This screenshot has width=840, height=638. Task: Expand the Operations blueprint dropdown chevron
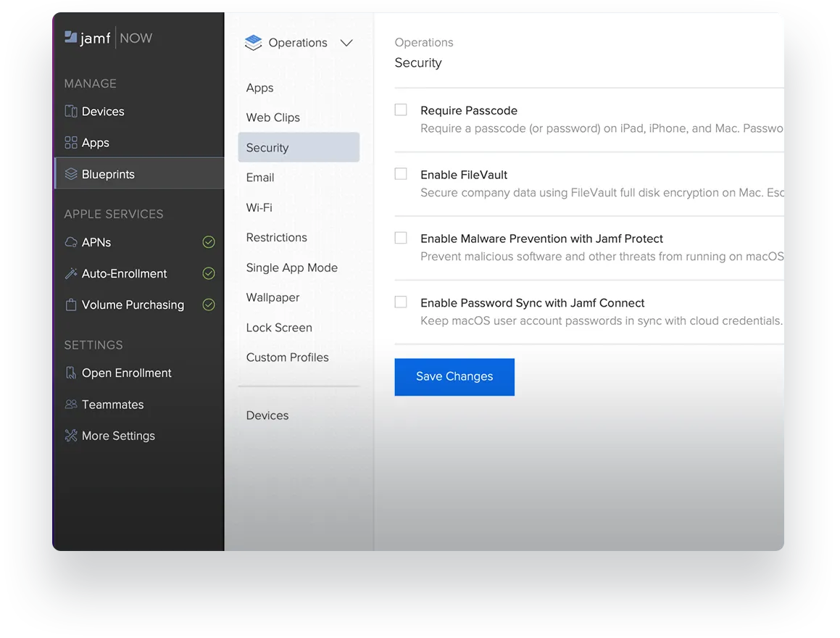[x=346, y=43]
